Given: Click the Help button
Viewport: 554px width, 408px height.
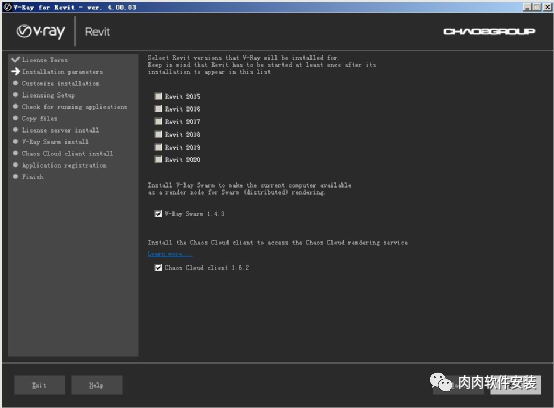Looking at the screenshot, I should coord(97,385).
